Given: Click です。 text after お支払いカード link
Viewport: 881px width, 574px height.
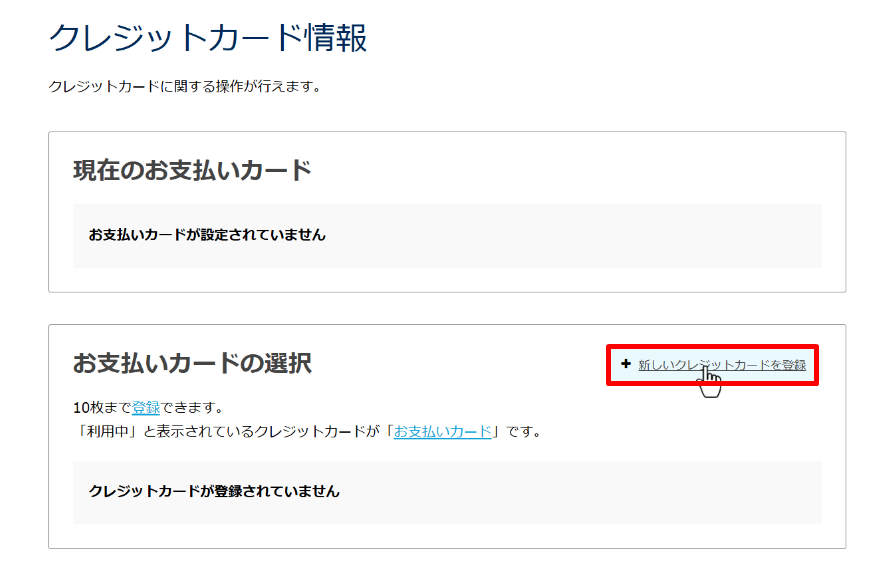Looking at the screenshot, I should click(x=521, y=432).
